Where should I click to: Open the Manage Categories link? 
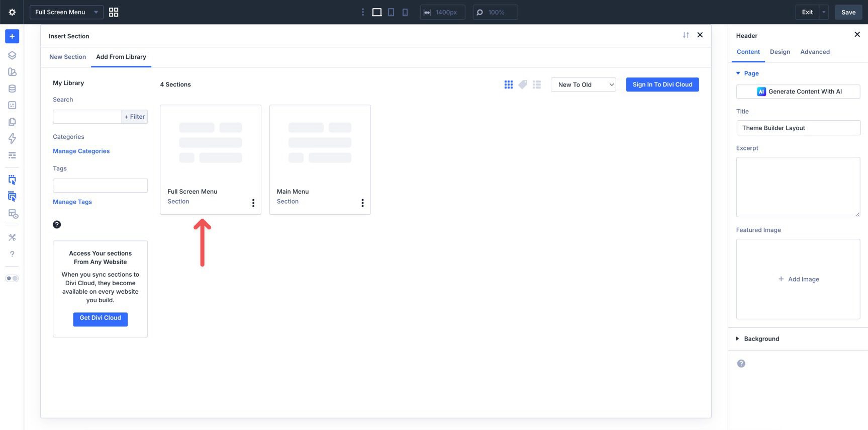[x=81, y=151]
